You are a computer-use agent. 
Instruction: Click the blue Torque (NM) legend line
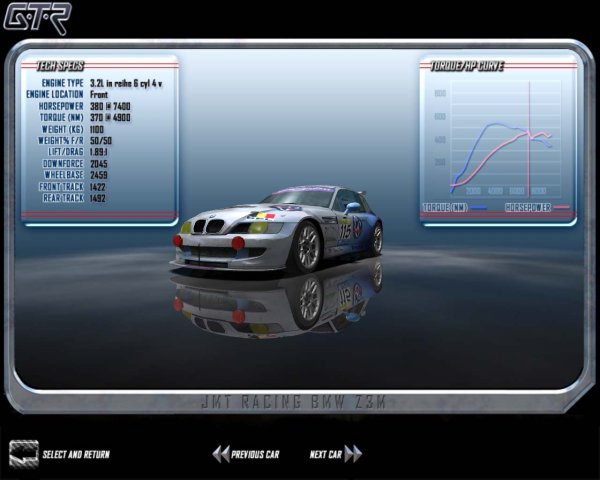pos(479,207)
